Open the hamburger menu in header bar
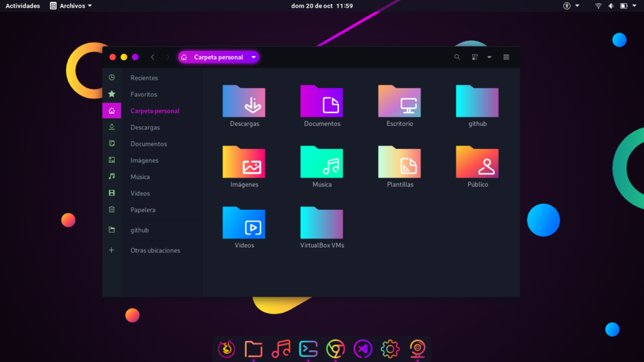644x362 pixels. coord(506,57)
